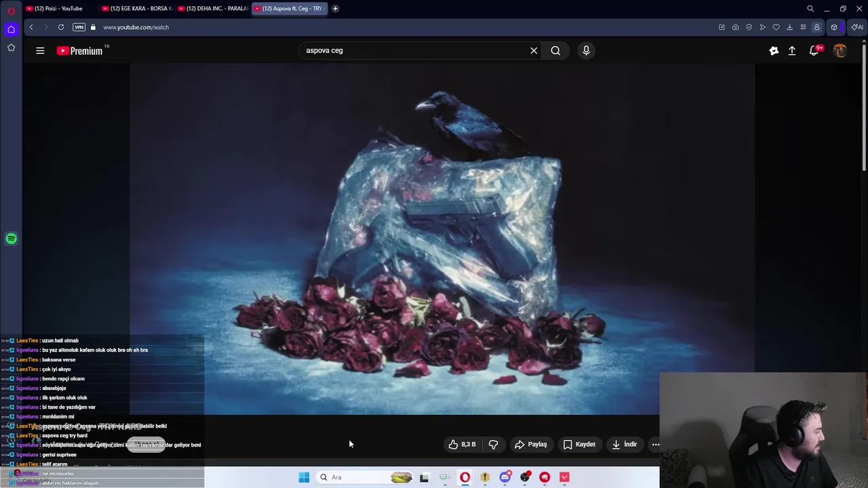Open the Opera taskbar icon

(465, 477)
